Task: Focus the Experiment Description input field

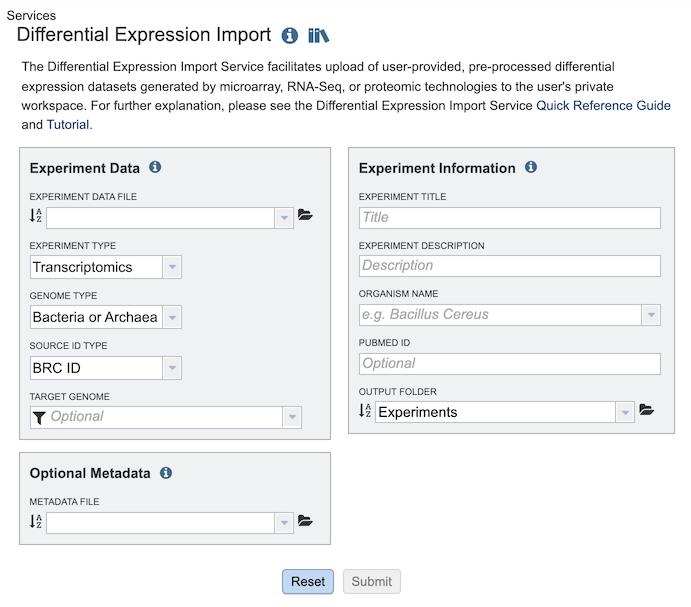Action: [509, 266]
